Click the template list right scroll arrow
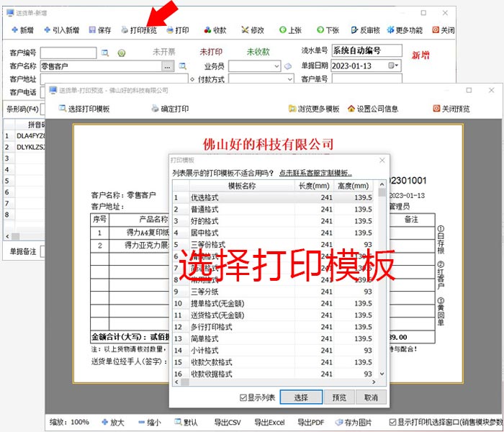This screenshot has width=504, height=432. pos(374,382)
